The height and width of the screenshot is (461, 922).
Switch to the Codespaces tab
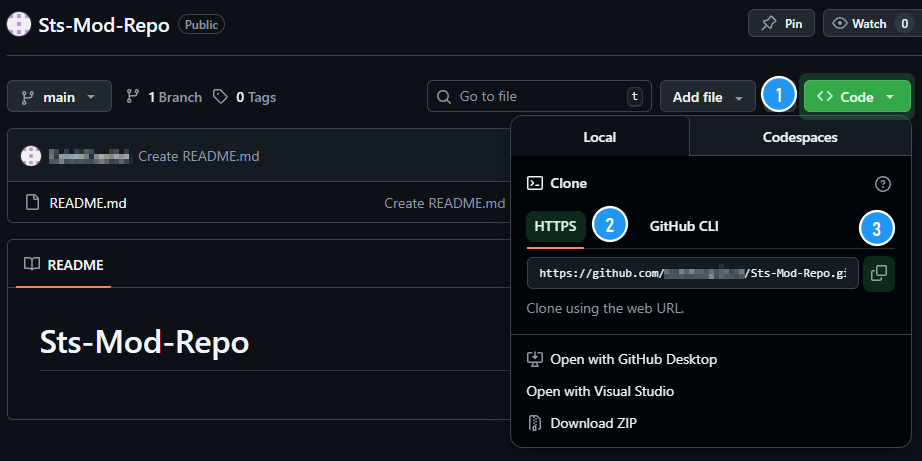[800, 137]
